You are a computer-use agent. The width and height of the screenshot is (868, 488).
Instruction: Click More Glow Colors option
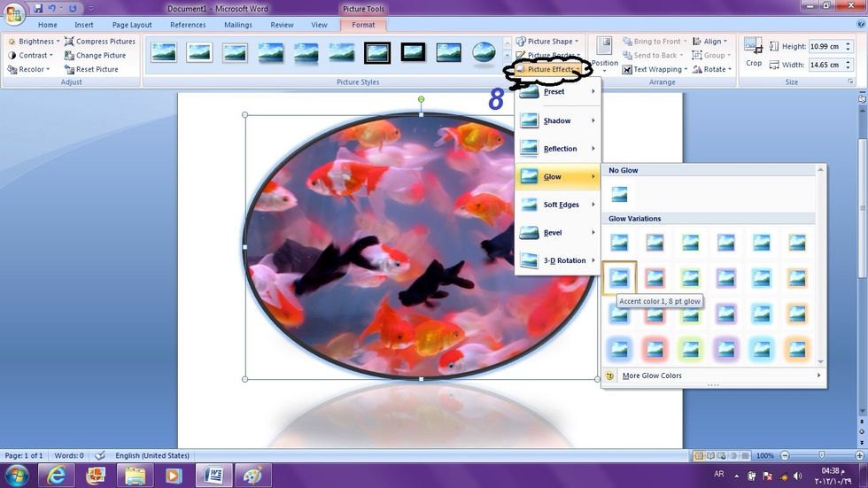tap(654, 376)
